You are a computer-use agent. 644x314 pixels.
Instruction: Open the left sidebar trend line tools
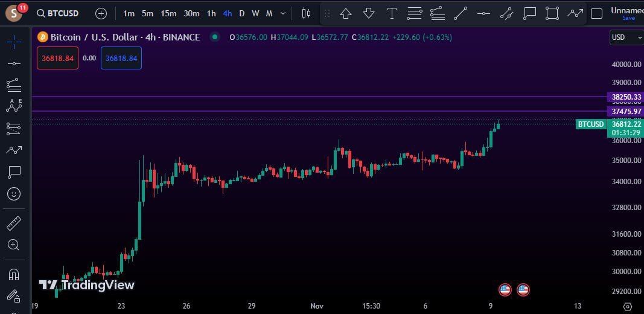[14, 63]
